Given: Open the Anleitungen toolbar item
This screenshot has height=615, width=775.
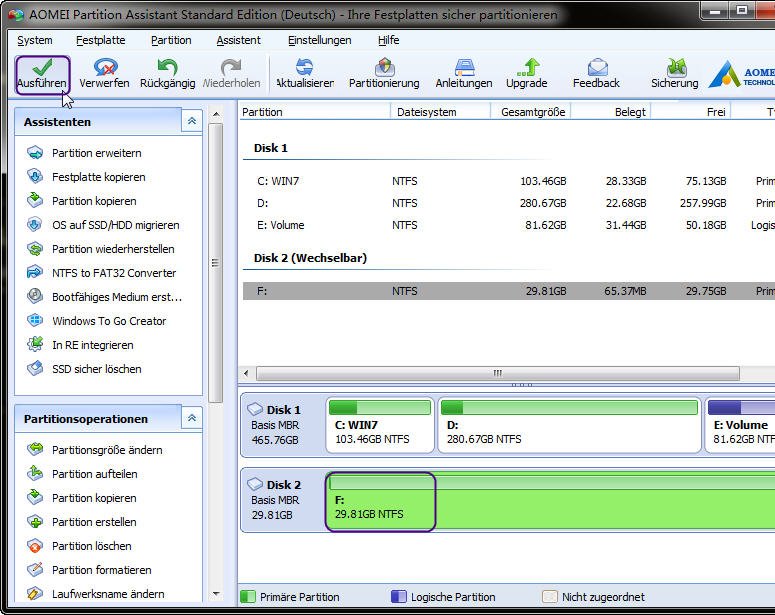Looking at the screenshot, I should (464, 74).
